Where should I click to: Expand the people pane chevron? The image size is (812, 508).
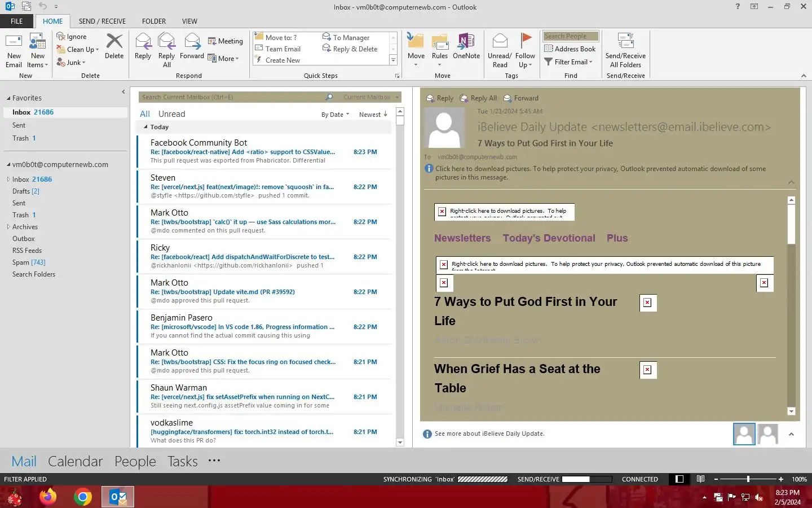pyautogui.click(x=791, y=434)
